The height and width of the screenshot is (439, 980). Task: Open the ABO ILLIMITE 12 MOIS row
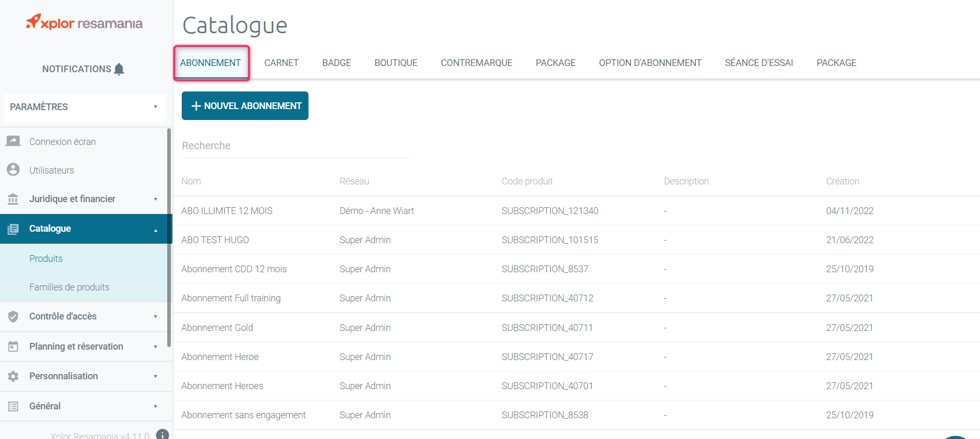point(576,211)
